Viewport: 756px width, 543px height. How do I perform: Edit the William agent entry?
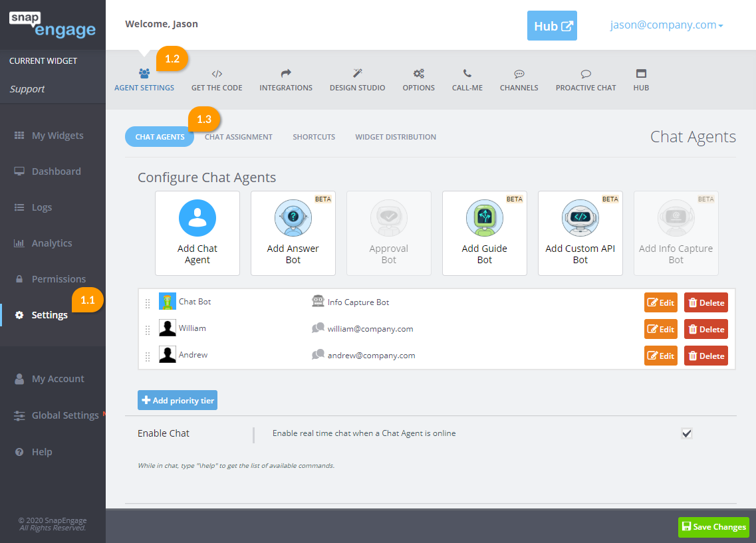coord(661,329)
